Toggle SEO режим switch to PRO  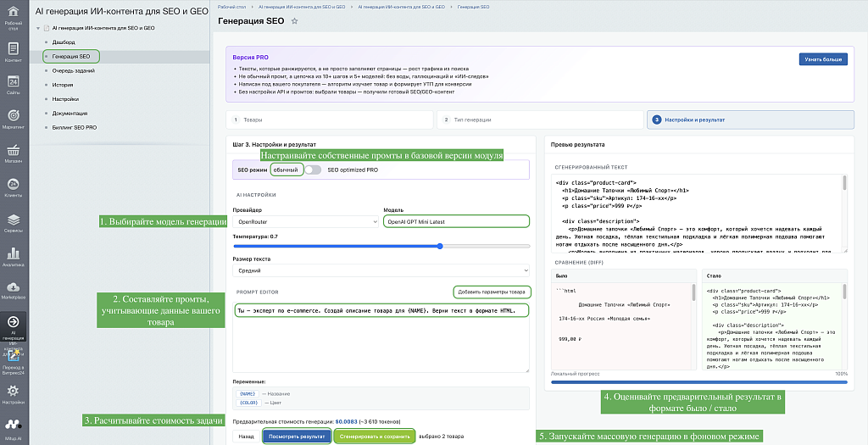pos(313,170)
